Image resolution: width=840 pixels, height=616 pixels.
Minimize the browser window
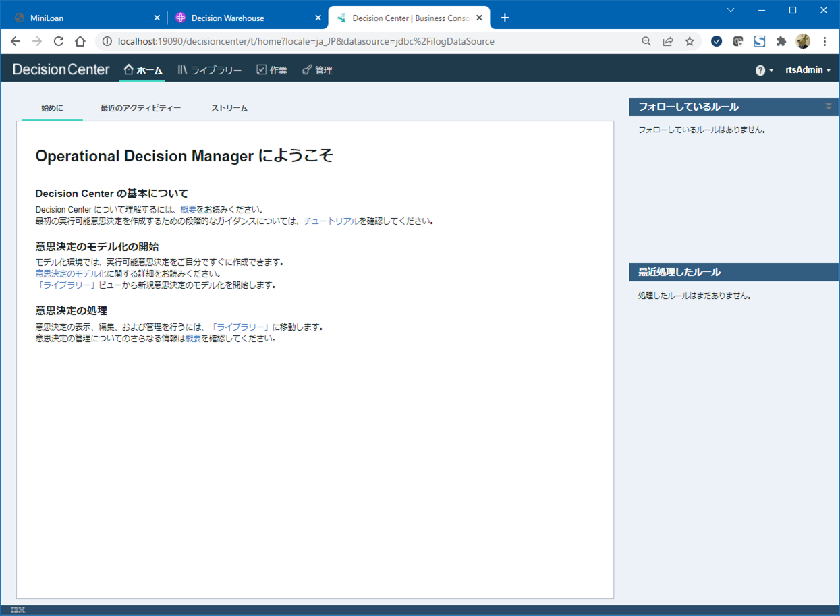[x=762, y=10]
